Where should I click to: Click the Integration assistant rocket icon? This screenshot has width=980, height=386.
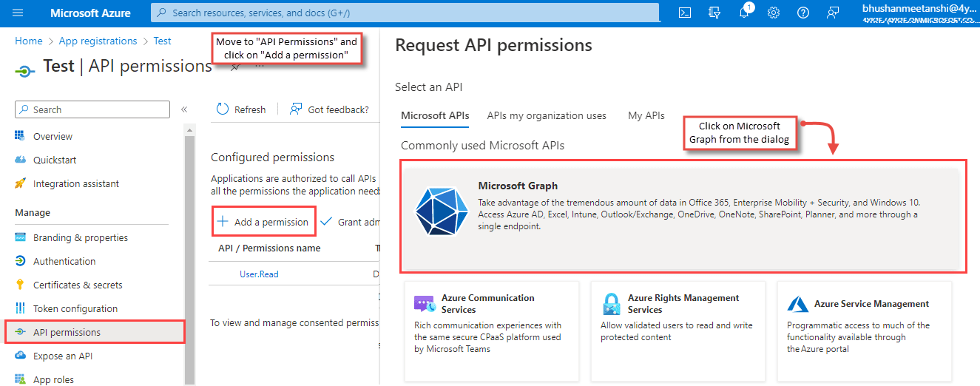click(x=20, y=183)
